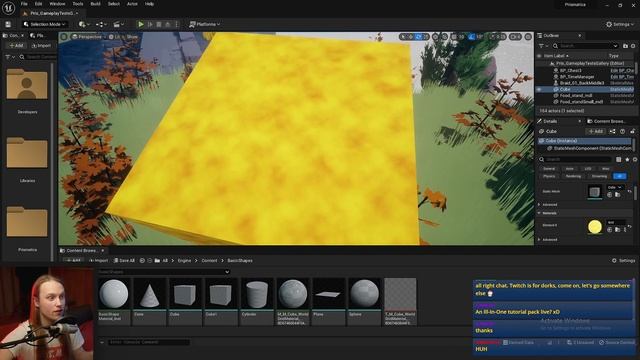Open the File menu
The width and height of the screenshot is (640, 360).
(x=24, y=4)
